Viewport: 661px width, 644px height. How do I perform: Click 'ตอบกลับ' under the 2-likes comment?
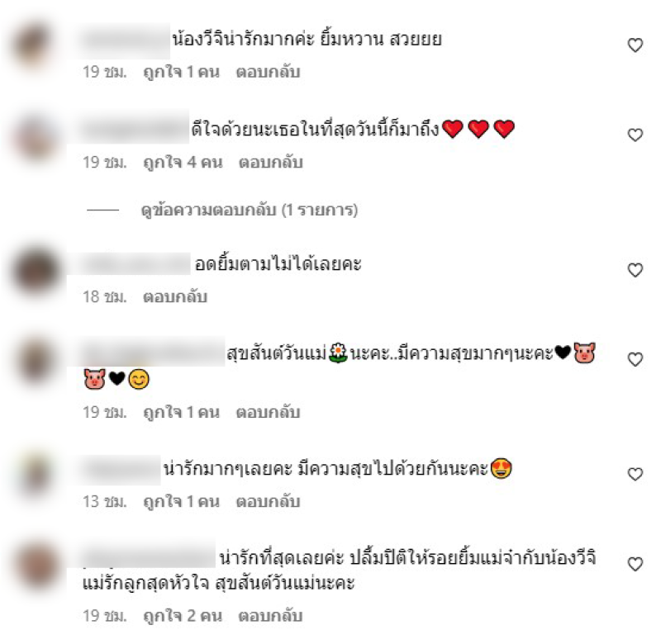click(271, 616)
